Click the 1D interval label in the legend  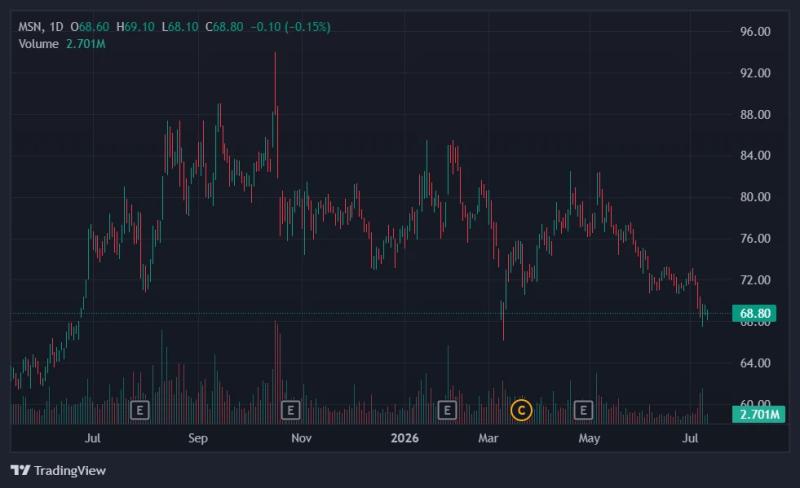pos(56,27)
